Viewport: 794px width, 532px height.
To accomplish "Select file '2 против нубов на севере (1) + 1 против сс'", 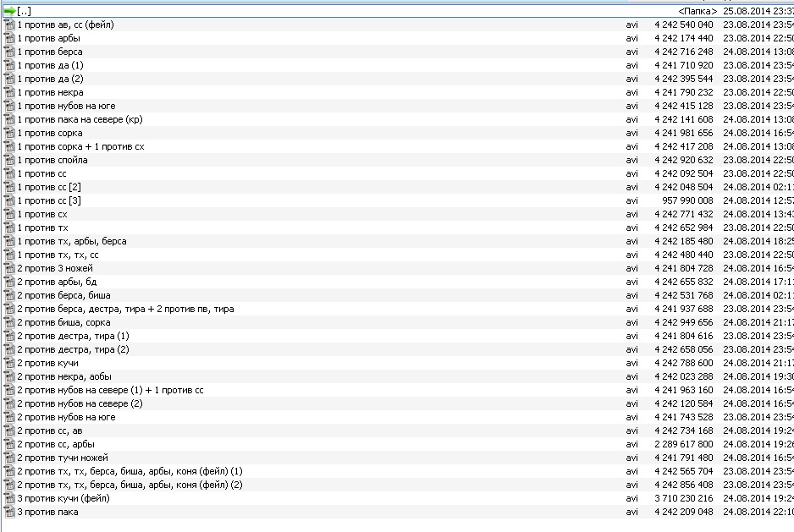I will pyautogui.click(x=110, y=390).
